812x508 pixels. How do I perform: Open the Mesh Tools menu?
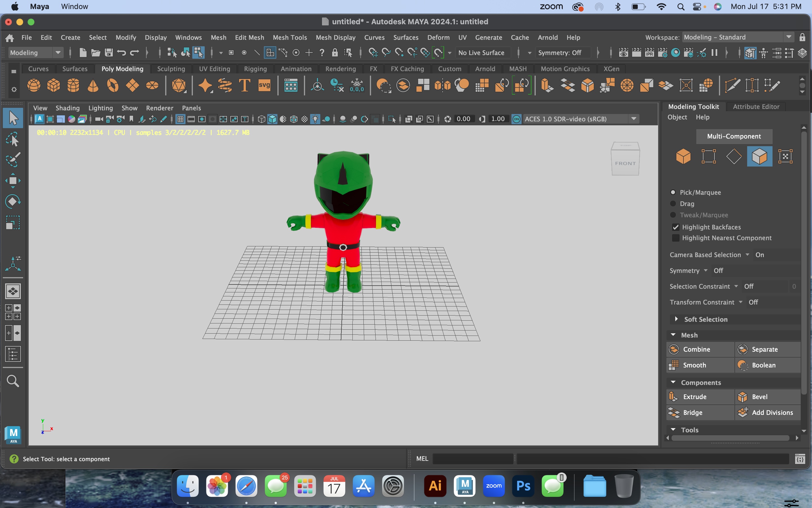coord(290,37)
